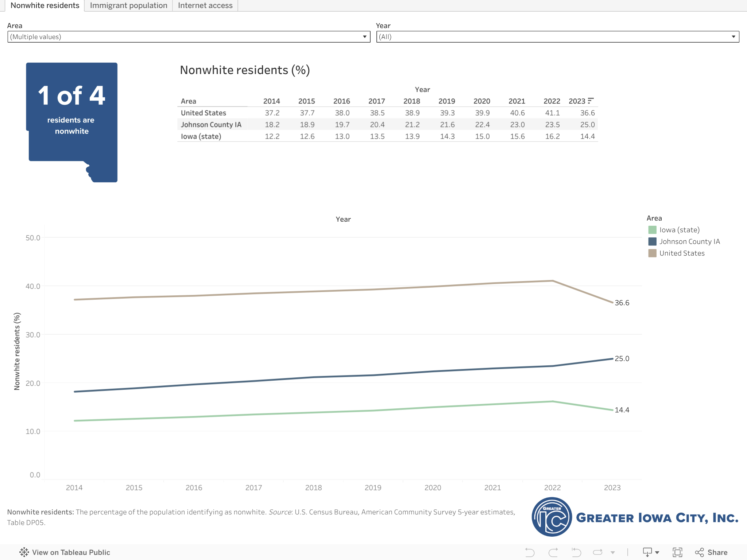Click Iowa (state) green legend swatch
Viewport: 747px width, 560px height.
(x=653, y=230)
